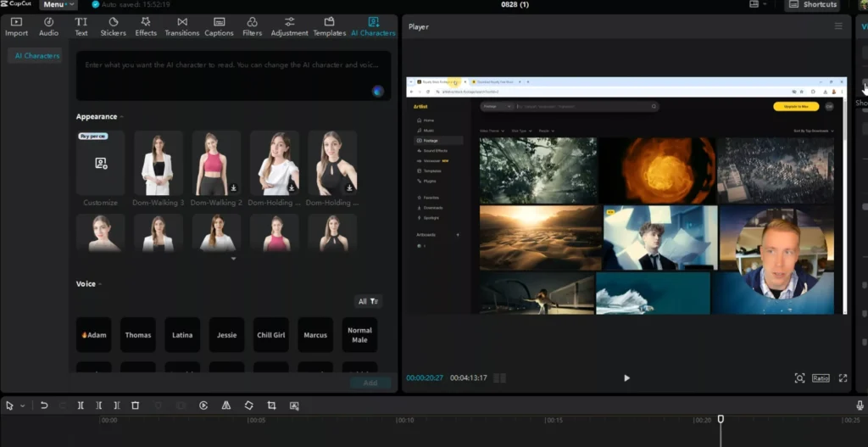The image size is (868, 447).
Task: Mirror the clip with the flip icon
Action: click(225, 405)
